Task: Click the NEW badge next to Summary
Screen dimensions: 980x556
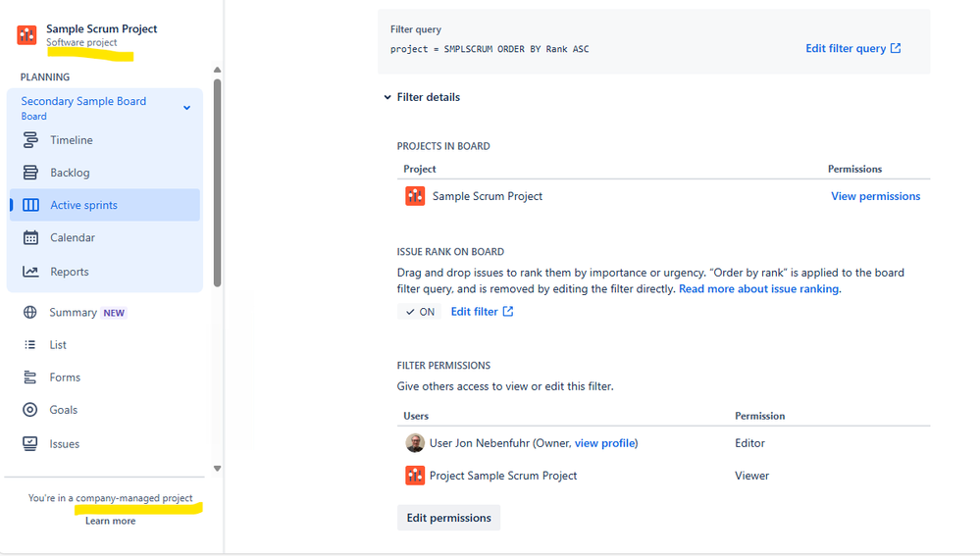Action: [x=114, y=313]
